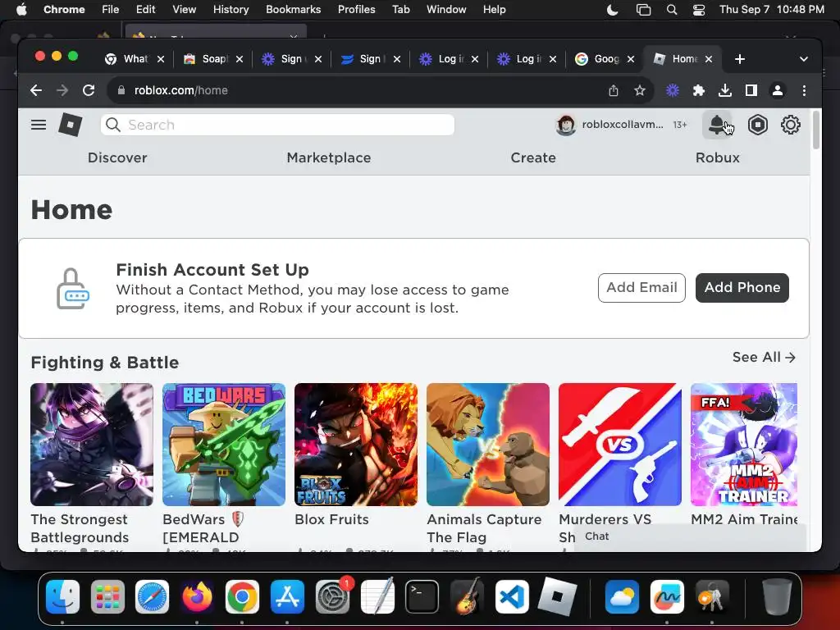840x630 pixels.
Task: Open Launchpad from the Dock
Action: click(107, 596)
